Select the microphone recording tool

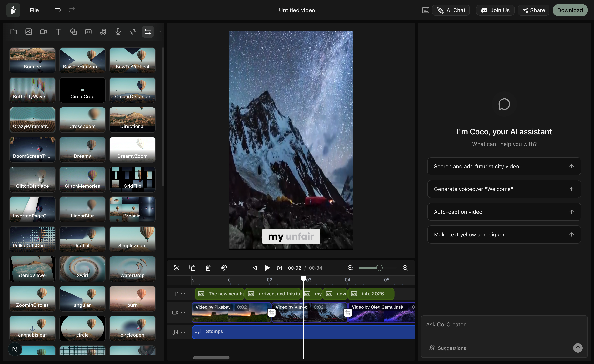pos(118,32)
